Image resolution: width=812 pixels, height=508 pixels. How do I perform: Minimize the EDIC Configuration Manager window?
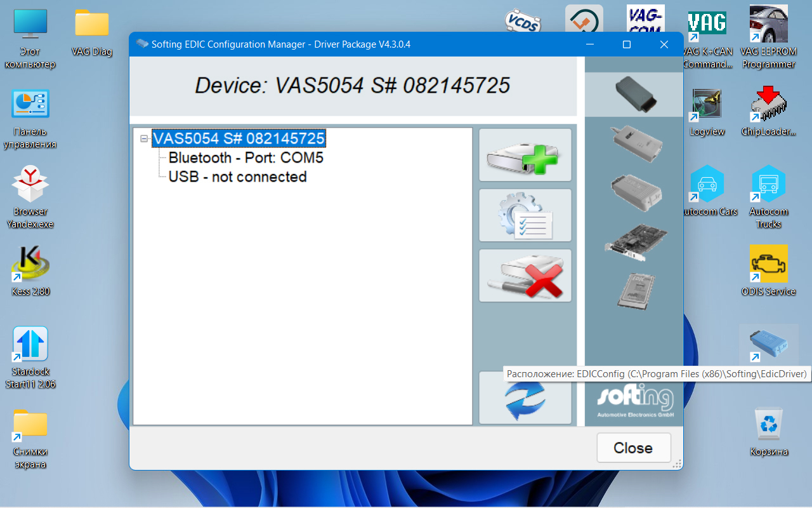590,44
